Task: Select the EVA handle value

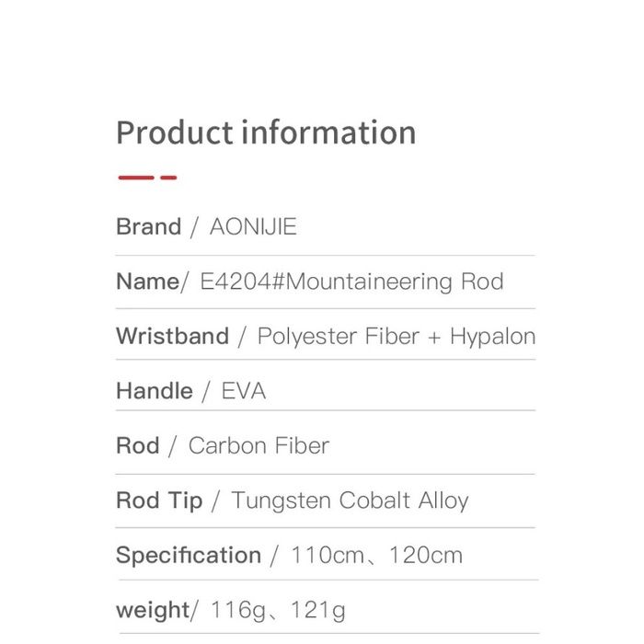Action: tap(244, 391)
